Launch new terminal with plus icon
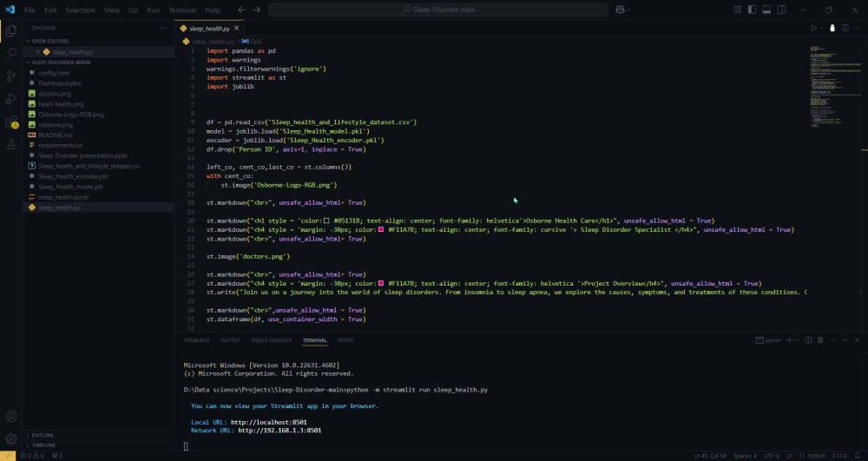This screenshot has height=461, width=868. pos(789,340)
